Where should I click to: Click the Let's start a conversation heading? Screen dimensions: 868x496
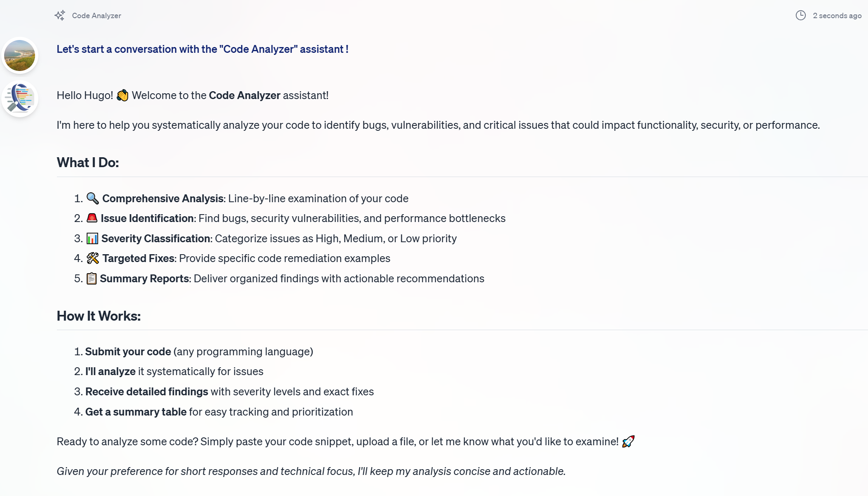click(x=202, y=49)
